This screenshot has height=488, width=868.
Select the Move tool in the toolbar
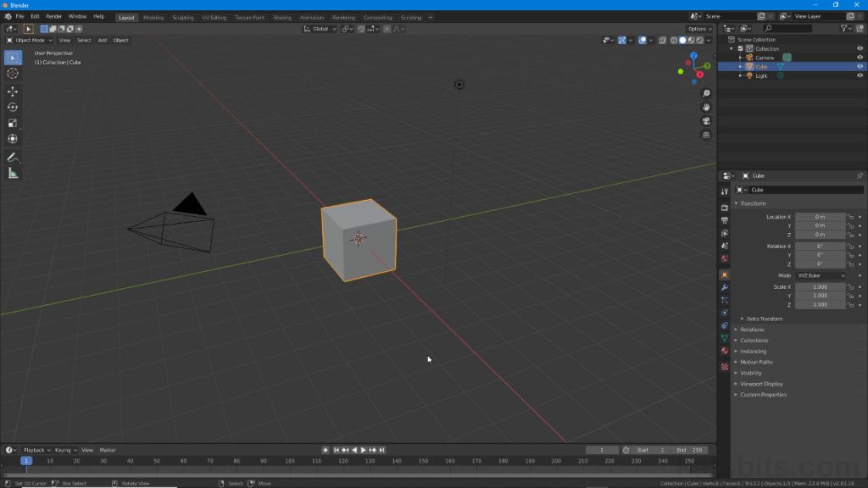coord(12,93)
